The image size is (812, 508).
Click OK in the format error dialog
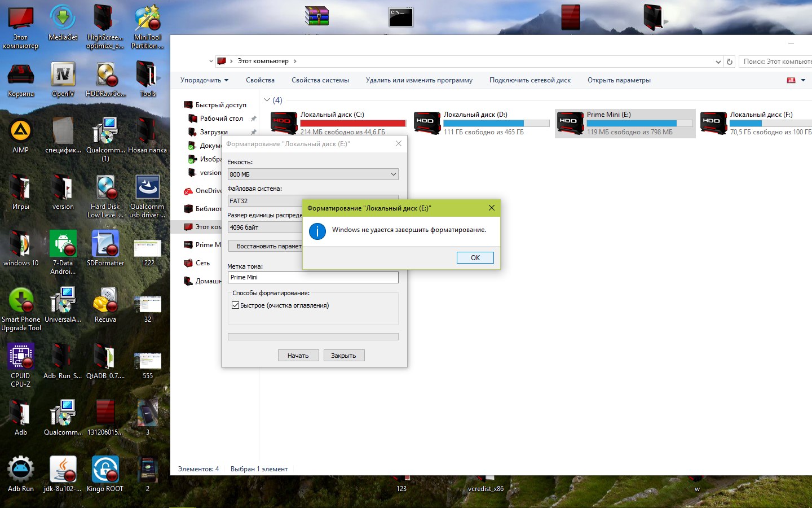(475, 257)
